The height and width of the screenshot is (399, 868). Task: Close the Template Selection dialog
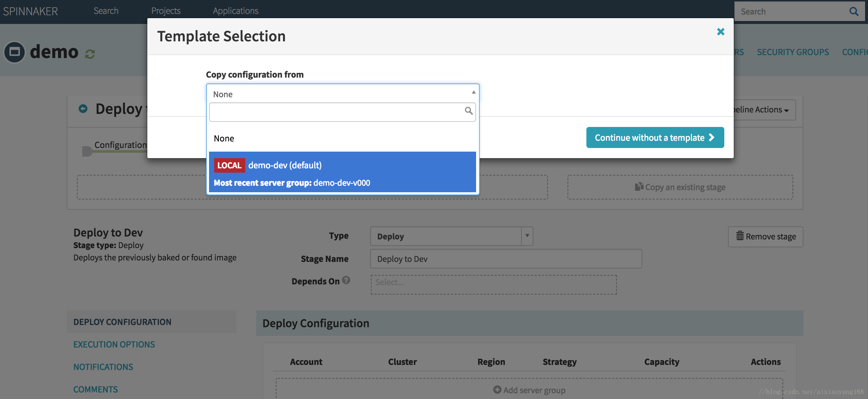pos(721,32)
